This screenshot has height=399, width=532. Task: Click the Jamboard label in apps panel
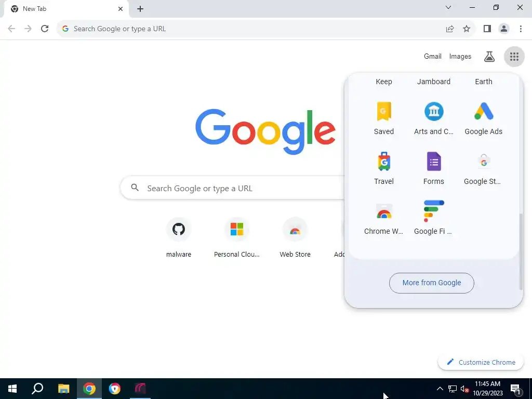434,82
